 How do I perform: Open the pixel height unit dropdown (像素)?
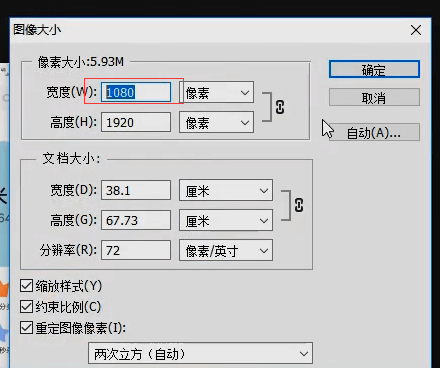pyautogui.click(x=216, y=122)
